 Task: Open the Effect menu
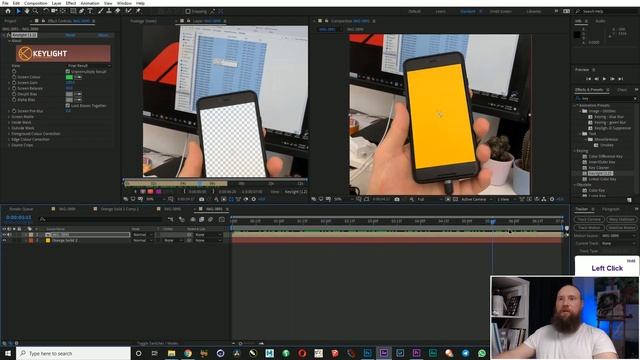(71, 3)
